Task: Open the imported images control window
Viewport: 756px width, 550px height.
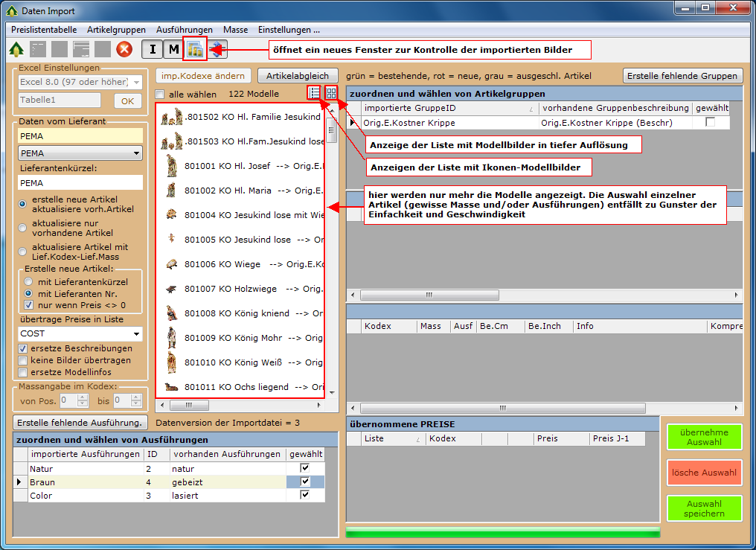Action: [195, 50]
